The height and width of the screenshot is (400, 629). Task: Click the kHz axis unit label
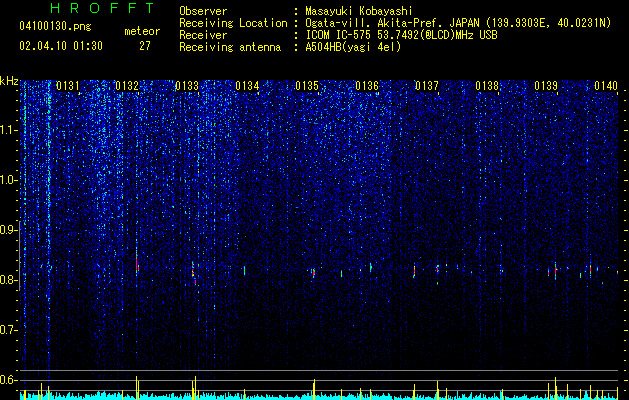point(9,81)
